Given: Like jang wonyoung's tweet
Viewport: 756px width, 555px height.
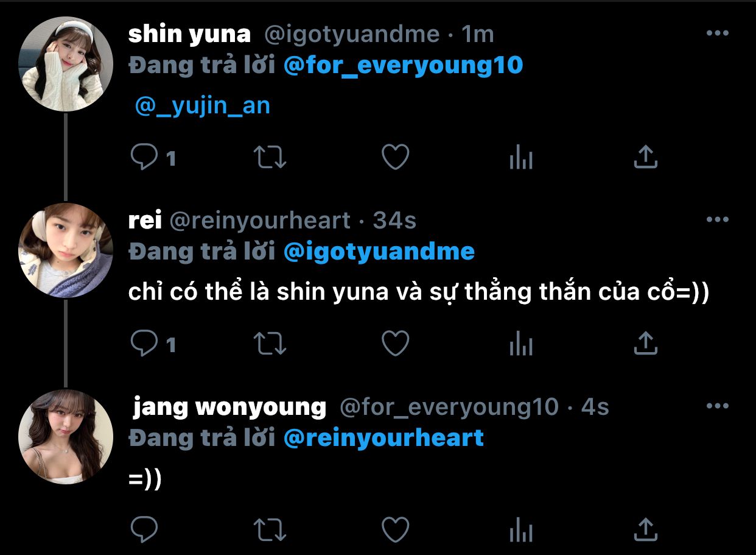Looking at the screenshot, I should tap(395, 529).
